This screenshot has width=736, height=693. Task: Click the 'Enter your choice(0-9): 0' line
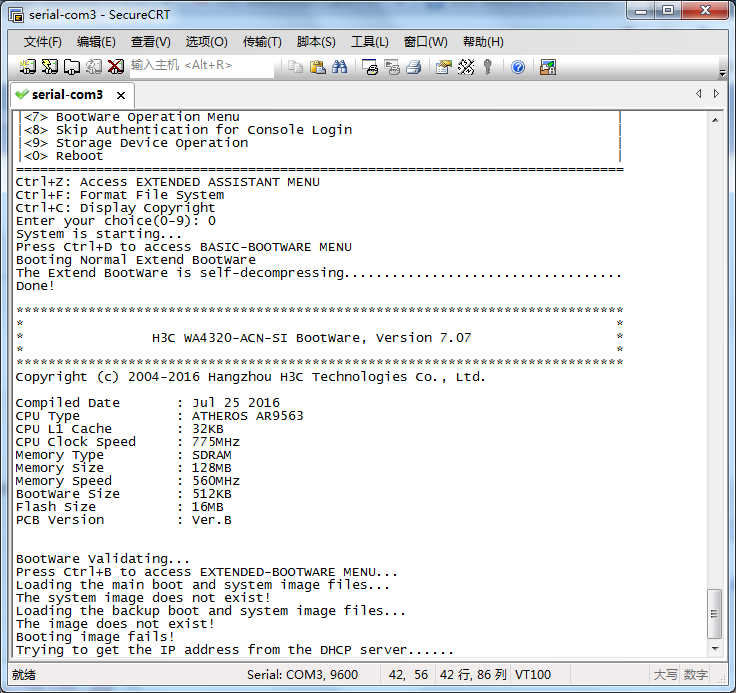pos(116,221)
